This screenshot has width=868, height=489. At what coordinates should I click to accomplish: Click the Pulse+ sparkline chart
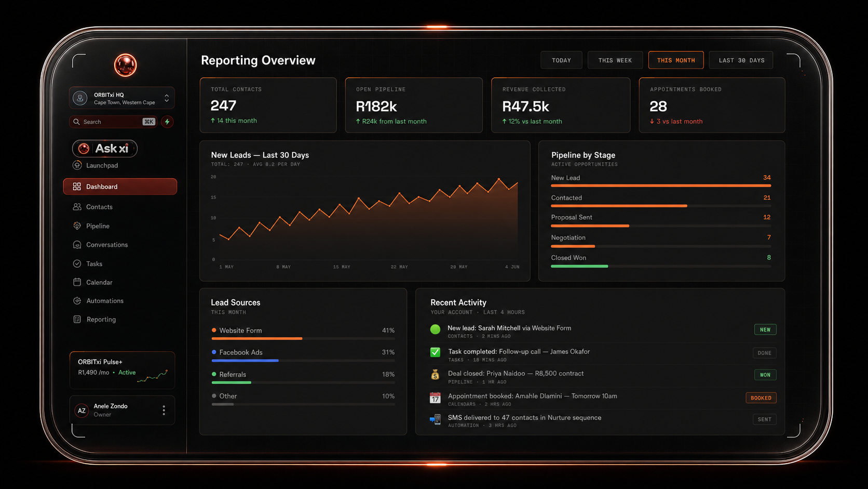[153, 376]
